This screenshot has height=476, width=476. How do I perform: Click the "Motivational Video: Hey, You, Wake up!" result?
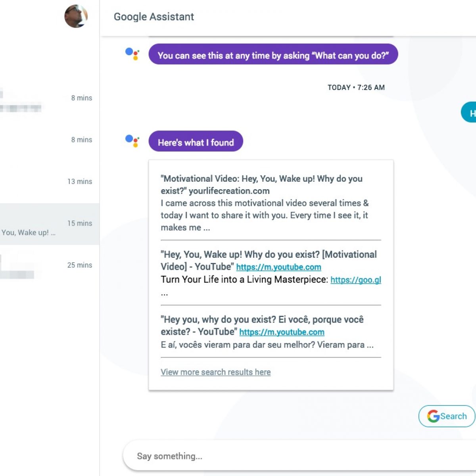coord(261,184)
